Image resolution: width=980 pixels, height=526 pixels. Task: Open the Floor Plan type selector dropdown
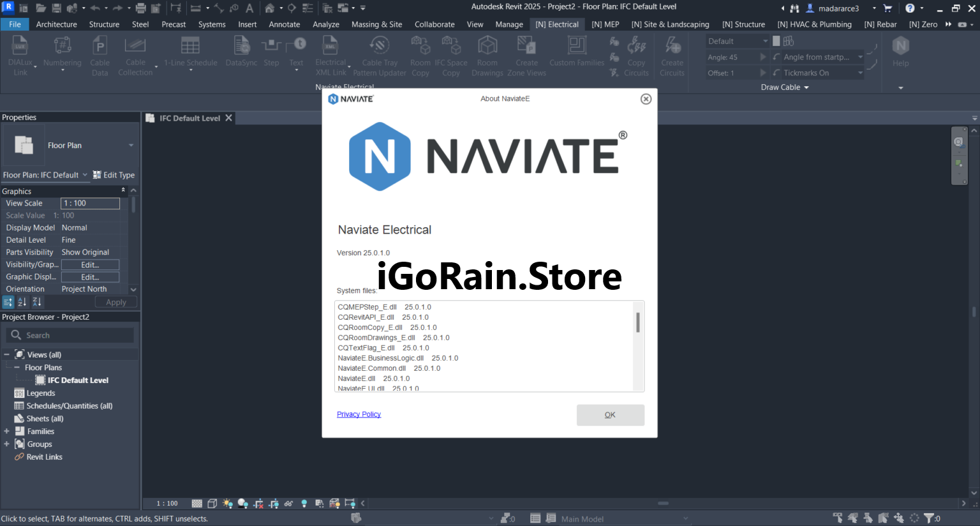pyautogui.click(x=131, y=146)
